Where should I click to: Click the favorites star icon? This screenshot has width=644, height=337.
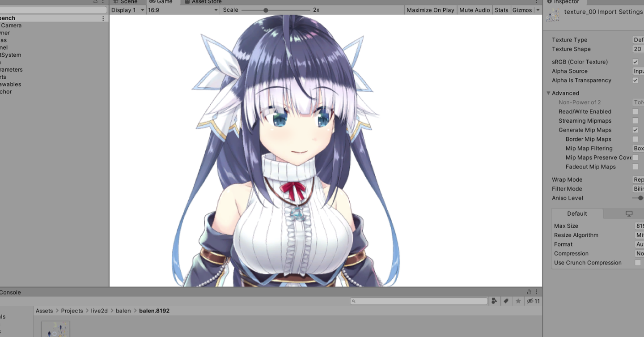pos(518,301)
